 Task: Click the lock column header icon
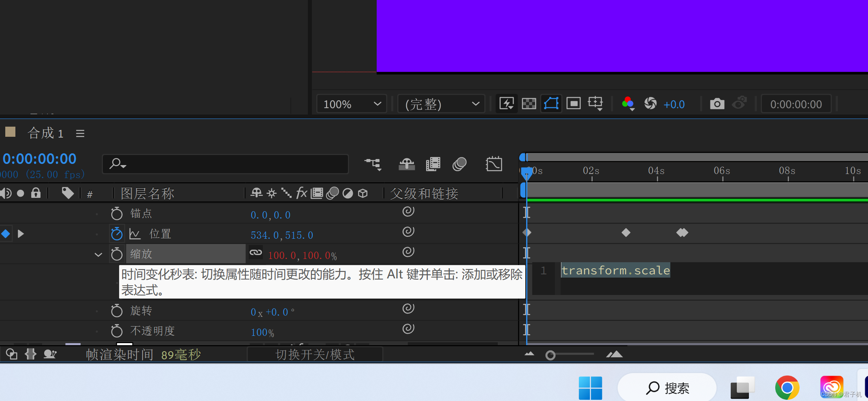(36, 193)
